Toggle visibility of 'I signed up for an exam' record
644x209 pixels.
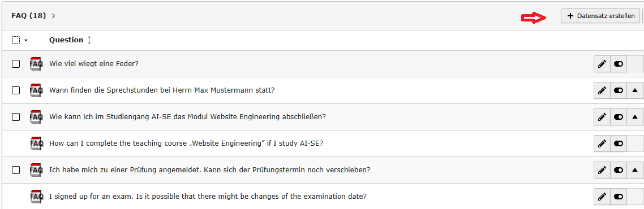pos(619,197)
